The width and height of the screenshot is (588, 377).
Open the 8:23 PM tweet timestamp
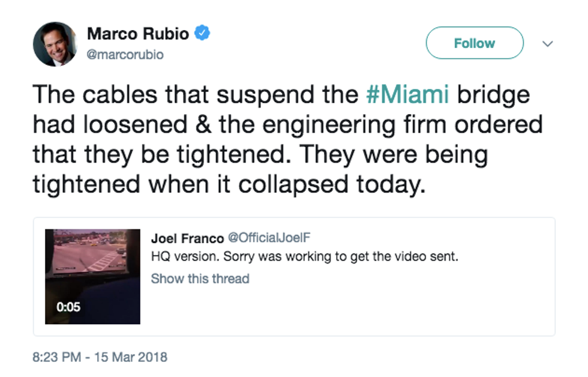[56, 357]
